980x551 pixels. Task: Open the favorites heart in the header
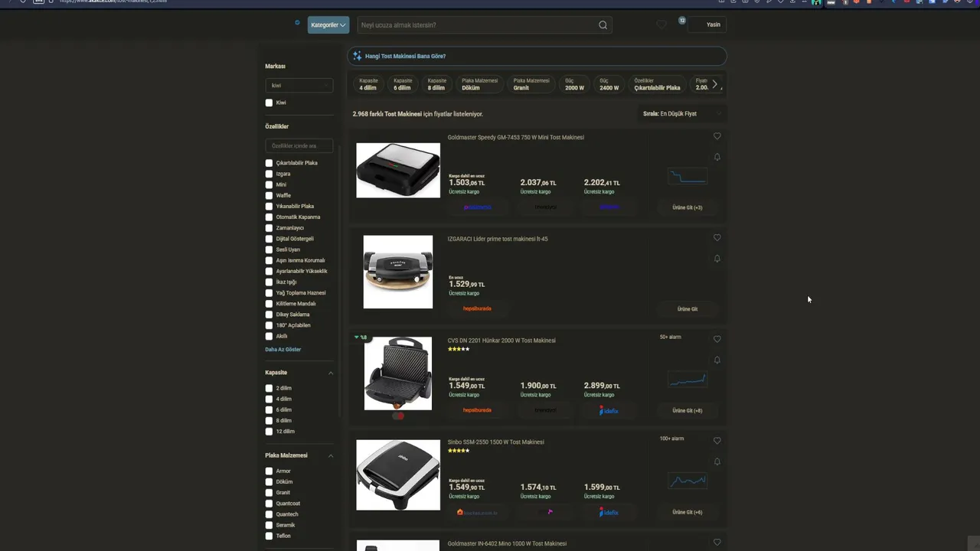click(x=661, y=24)
